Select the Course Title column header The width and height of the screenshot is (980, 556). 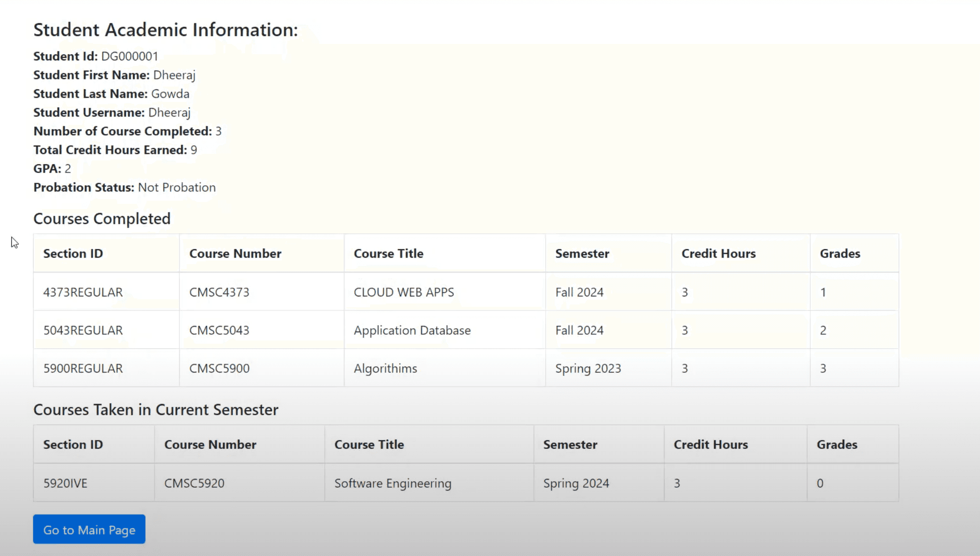[388, 253]
